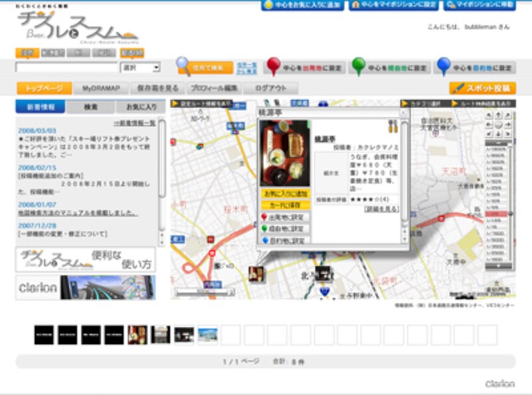Switch to the お気に入り sidebar tab

click(x=141, y=107)
